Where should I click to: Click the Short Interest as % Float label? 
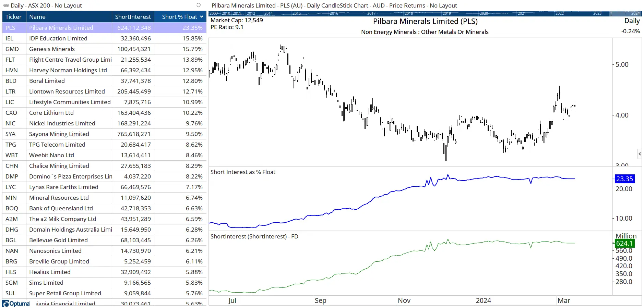243,172
